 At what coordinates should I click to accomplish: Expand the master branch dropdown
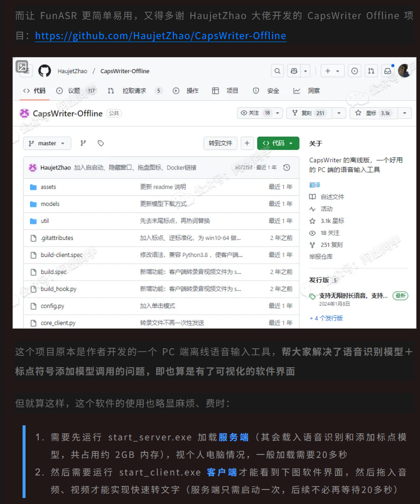click(x=47, y=143)
